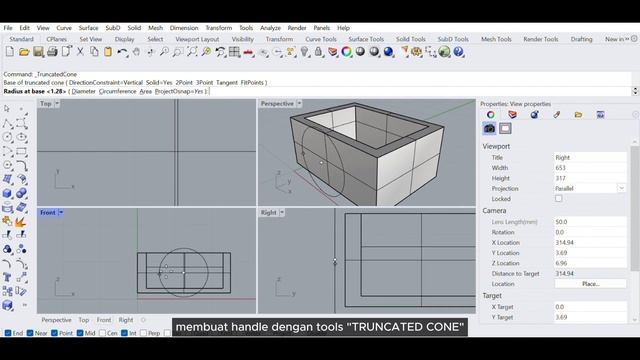
Task: Click the Cut scissors icon
Action: (80, 52)
